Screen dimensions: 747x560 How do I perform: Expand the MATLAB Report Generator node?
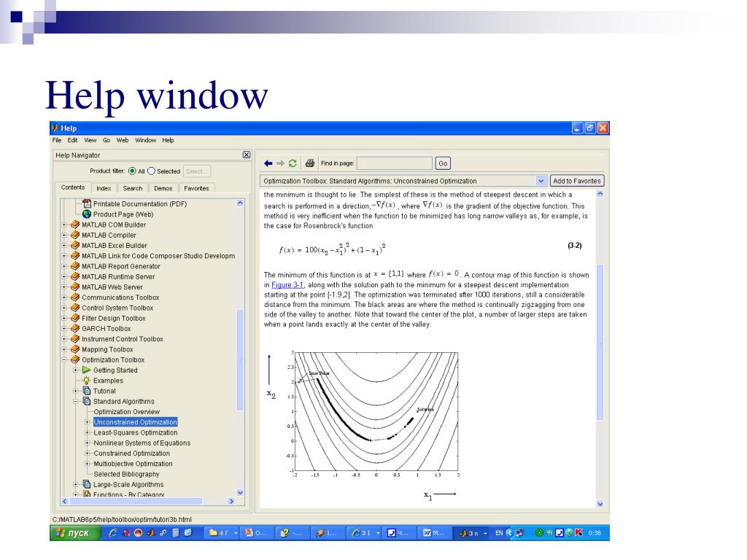pos(64,266)
